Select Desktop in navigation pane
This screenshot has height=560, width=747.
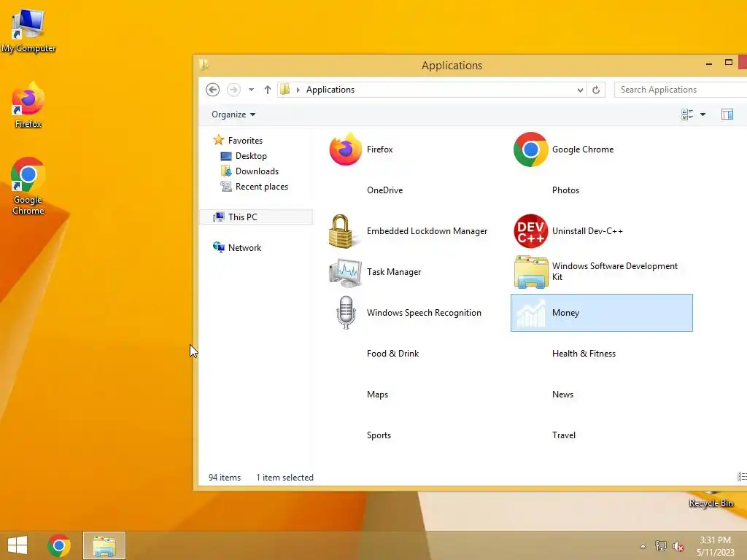(244, 156)
